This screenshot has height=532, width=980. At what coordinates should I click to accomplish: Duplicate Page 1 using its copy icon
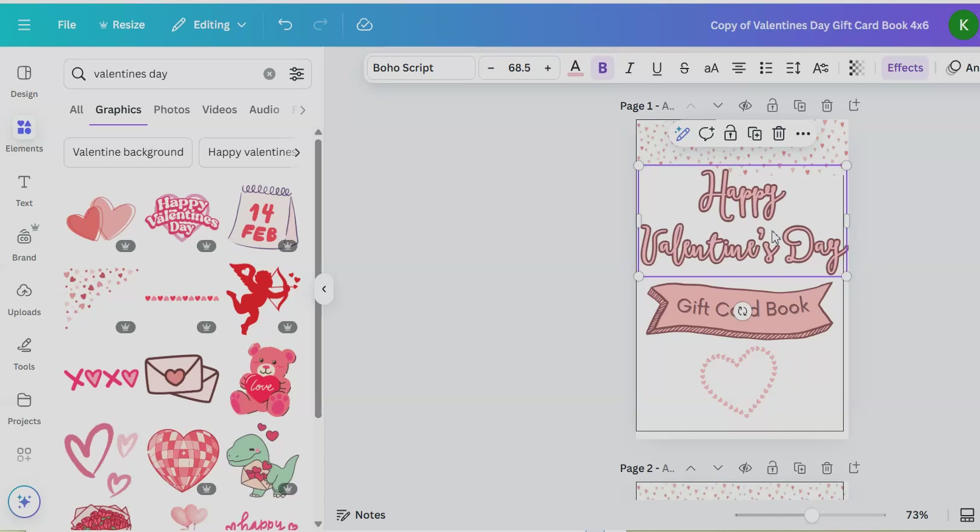[800, 106]
